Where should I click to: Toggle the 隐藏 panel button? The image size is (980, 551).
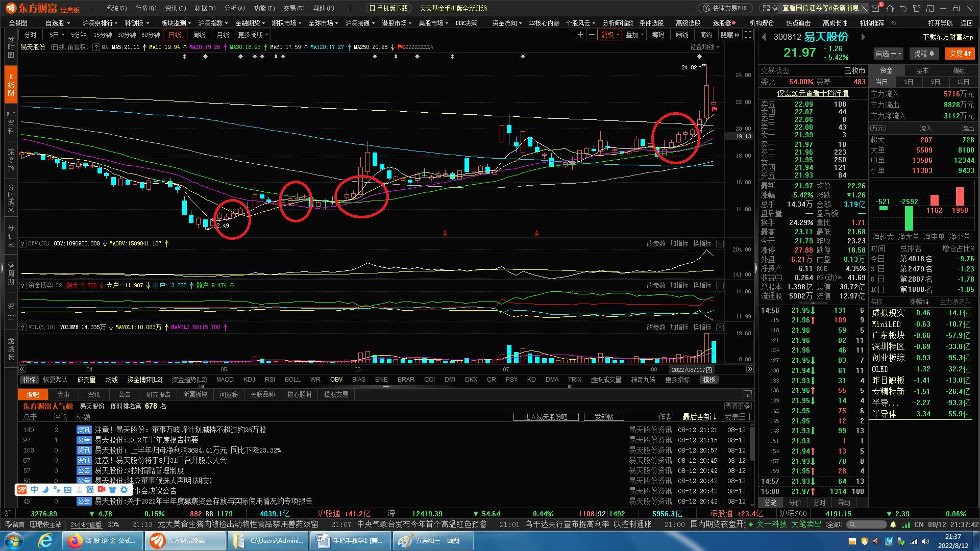coord(730,35)
